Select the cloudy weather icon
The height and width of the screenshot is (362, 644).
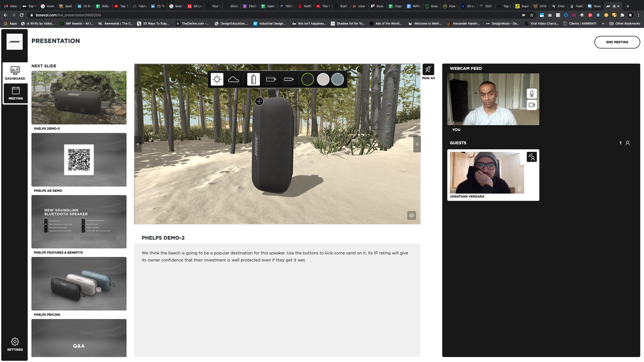click(233, 79)
